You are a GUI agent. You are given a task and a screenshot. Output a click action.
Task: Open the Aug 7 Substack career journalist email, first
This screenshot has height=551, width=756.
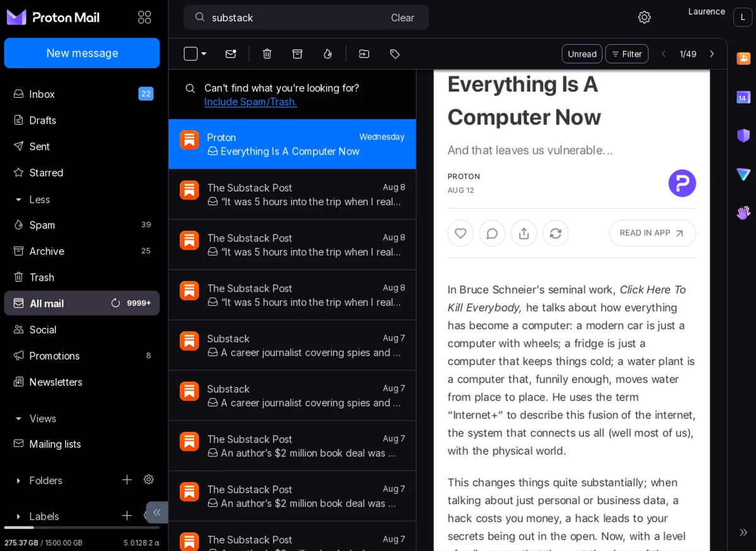(292, 345)
